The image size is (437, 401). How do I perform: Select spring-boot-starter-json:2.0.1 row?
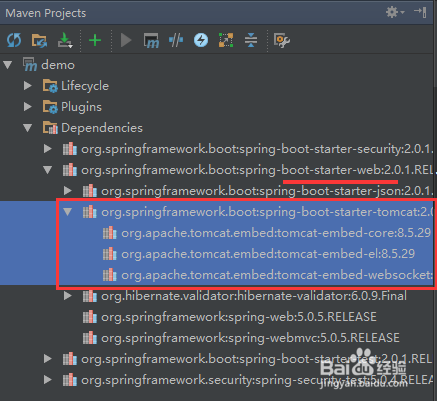(x=218, y=191)
